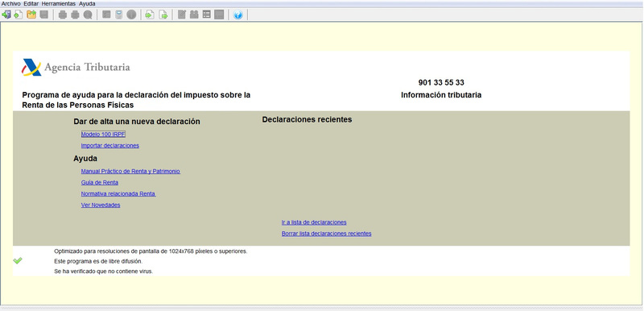Click the phone number 901 33 55 33
The width and height of the screenshot is (644, 311).
[441, 82]
